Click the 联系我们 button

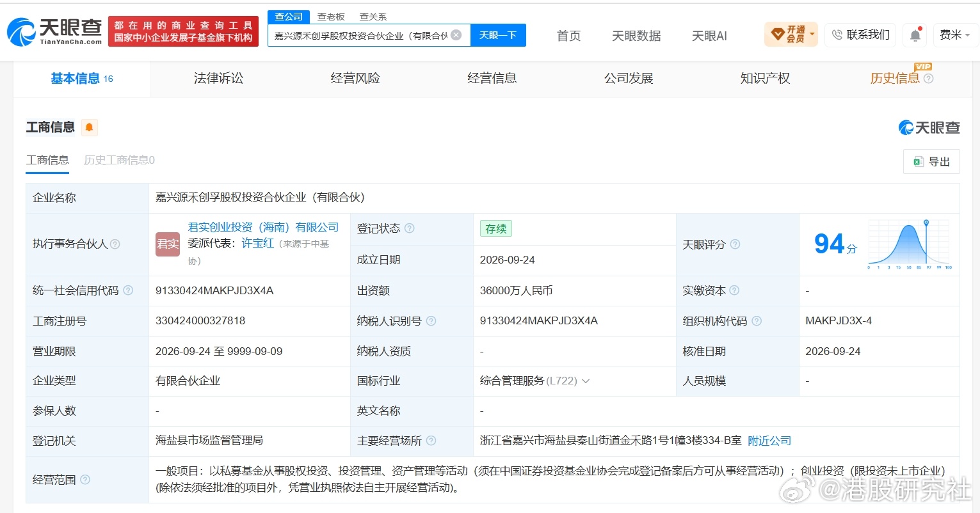[x=860, y=35]
